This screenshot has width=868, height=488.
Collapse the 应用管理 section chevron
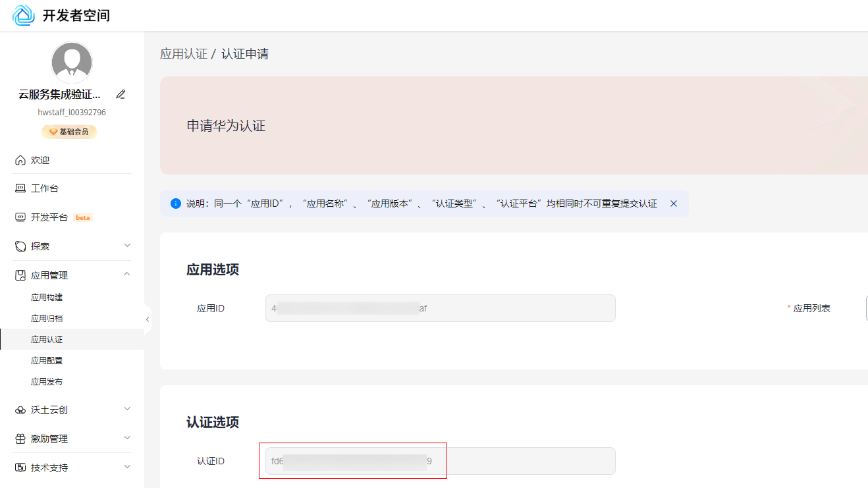[127, 275]
